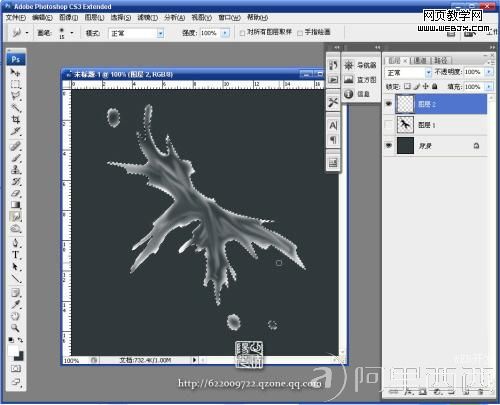Open the Info panel icon
This screenshot has width=500, height=405.
pos(349,94)
